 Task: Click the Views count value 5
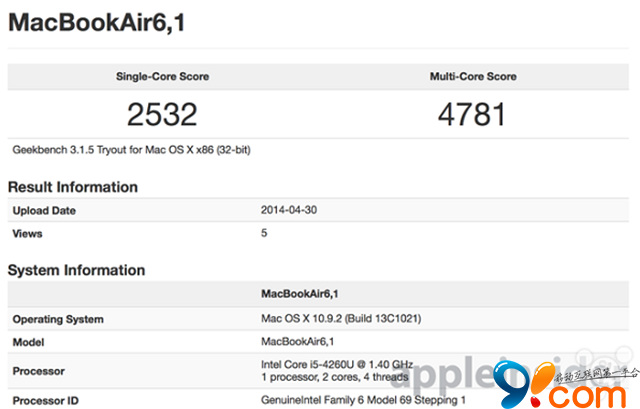click(264, 233)
